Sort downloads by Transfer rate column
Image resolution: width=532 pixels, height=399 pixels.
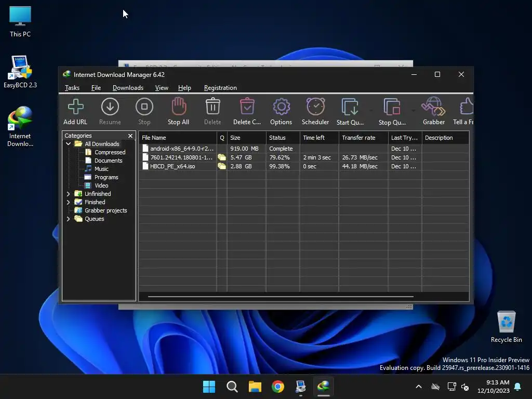(363, 138)
